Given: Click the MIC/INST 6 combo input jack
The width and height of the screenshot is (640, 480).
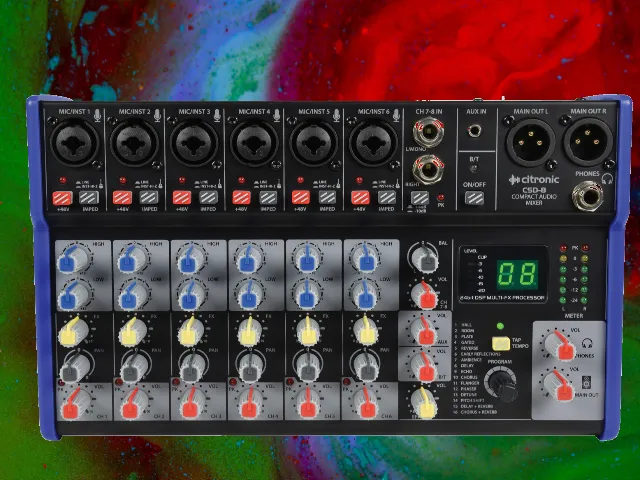Looking at the screenshot, I should tap(371, 147).
